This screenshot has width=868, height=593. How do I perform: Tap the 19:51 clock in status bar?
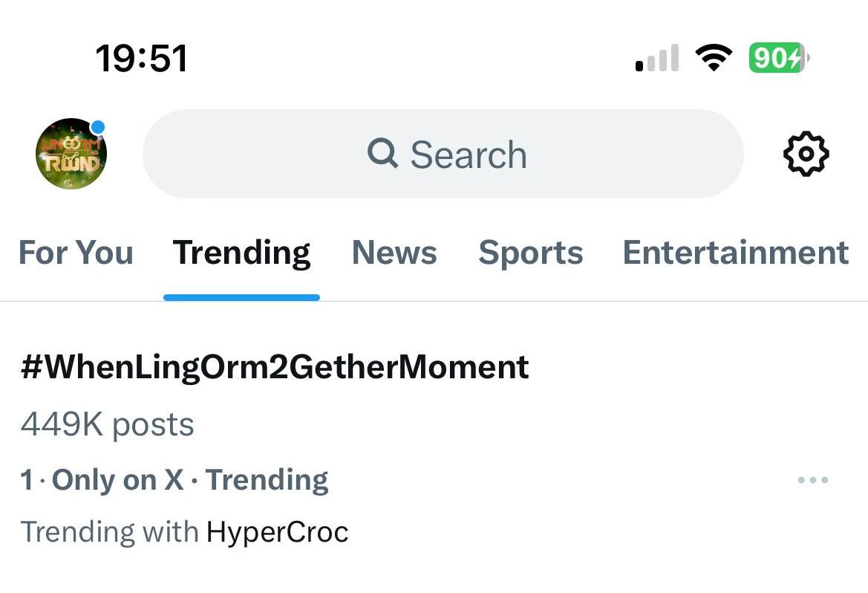click(x=141, y=58)
